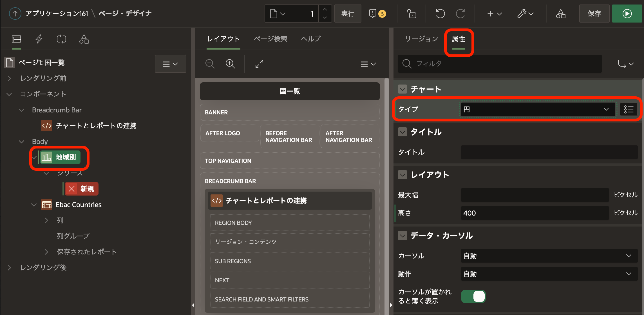Open the カーソル dropdown set to 自動

coord(549,256)
